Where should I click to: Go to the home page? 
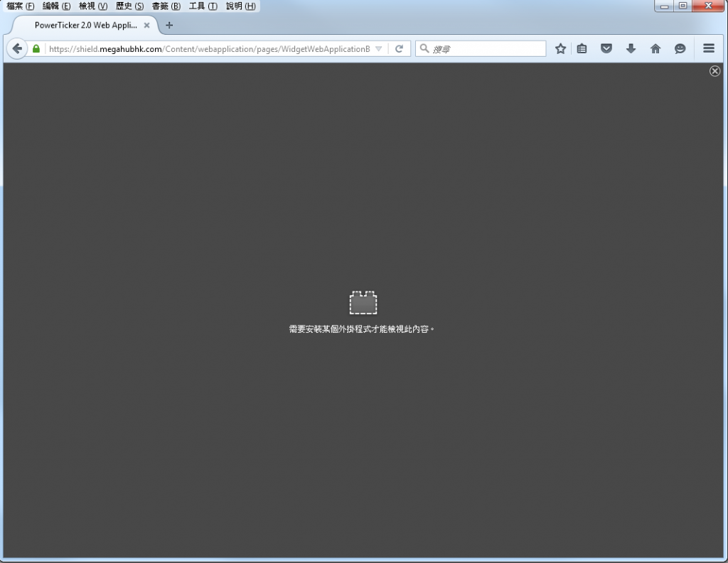click(655, 49)
